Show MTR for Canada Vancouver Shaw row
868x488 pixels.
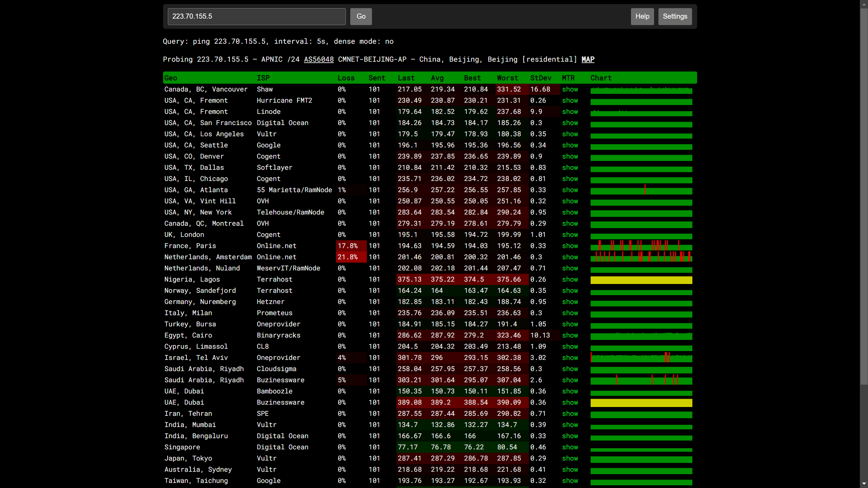click(570, 89)
